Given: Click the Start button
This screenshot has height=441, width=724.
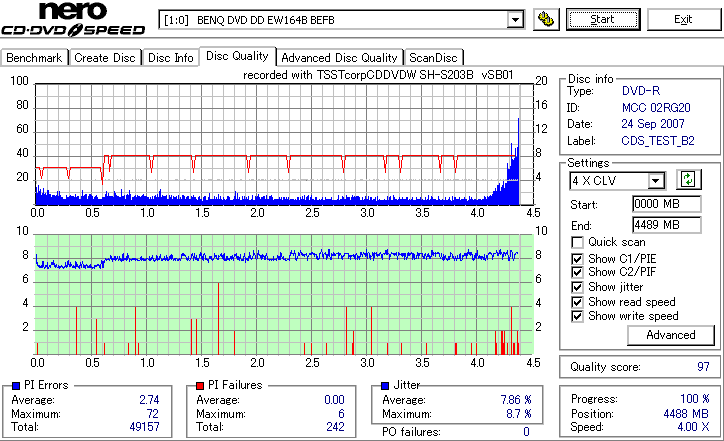Looking at the screenshot, I should [603, 19].
